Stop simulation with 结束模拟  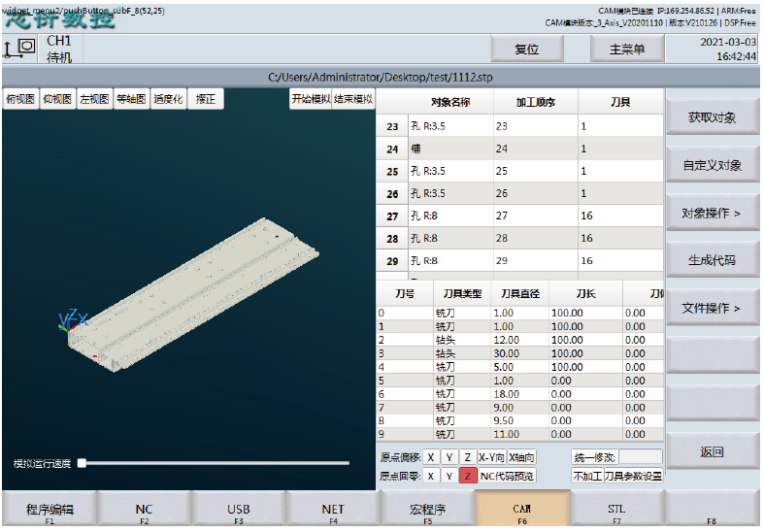pyautogui.click(x=352, y=99)
